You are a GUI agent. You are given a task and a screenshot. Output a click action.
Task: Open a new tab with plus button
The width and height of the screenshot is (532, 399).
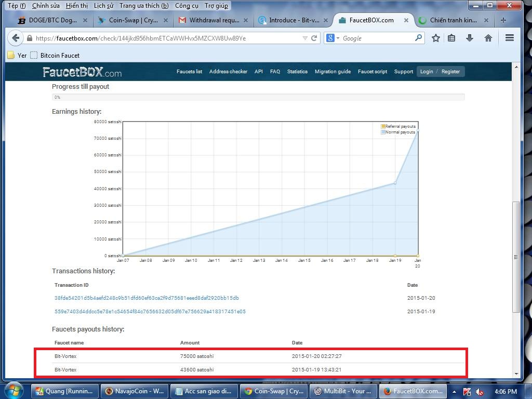pos(503,20)
